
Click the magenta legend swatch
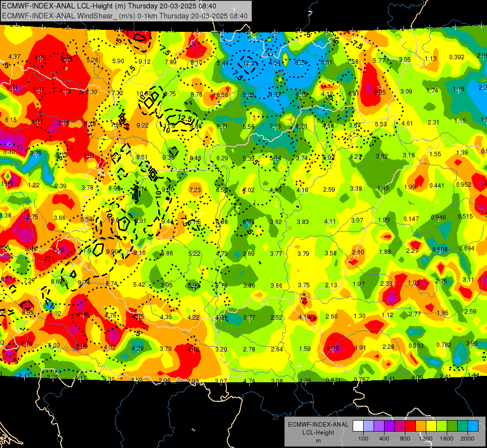pyautogui.click(x=400, y=426)
